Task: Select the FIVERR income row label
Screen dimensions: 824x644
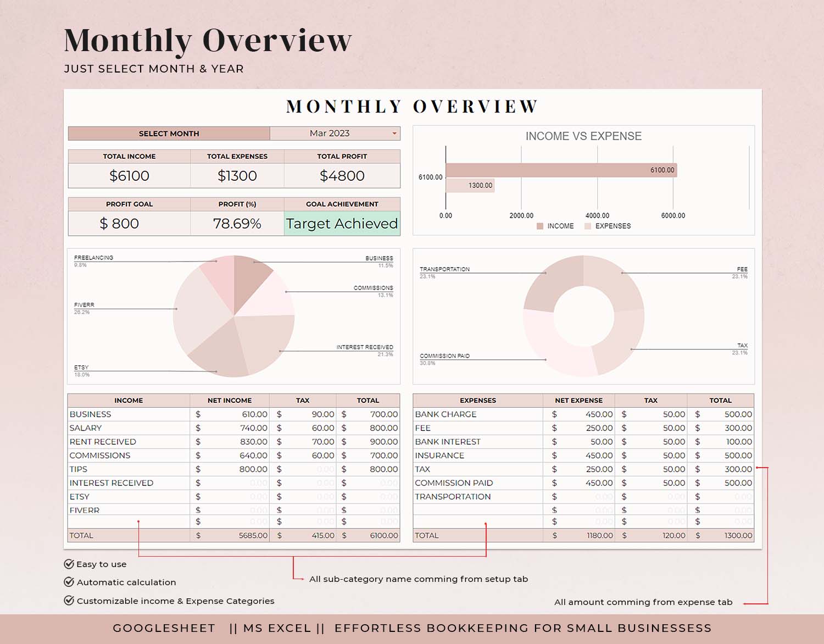Action: click(x=85, y=510)
